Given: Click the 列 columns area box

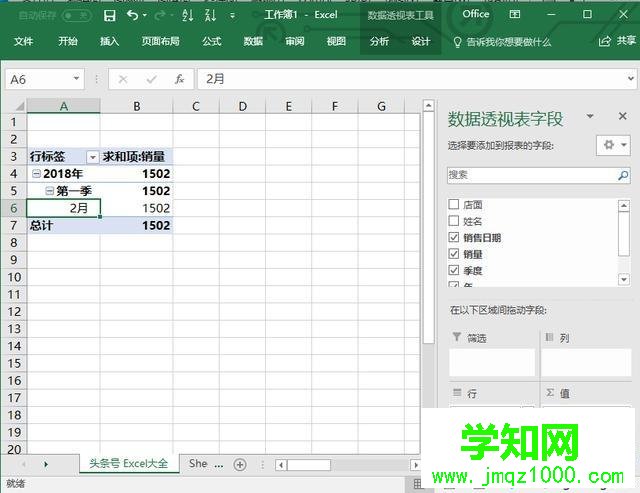Looking at the screenshot, I should (586, 362).
